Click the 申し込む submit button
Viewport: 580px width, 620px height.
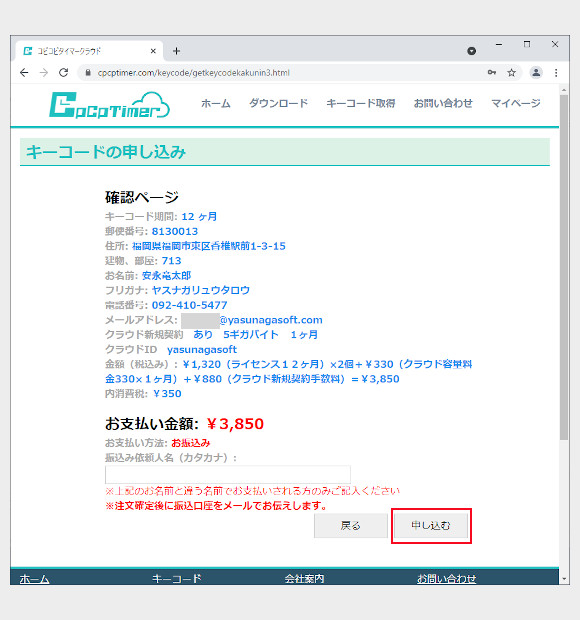click(x=431, y=525)
